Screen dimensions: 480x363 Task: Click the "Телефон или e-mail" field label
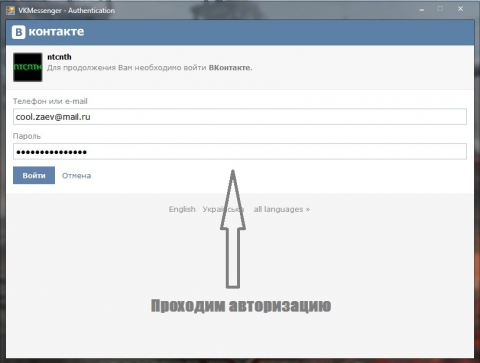50,101
